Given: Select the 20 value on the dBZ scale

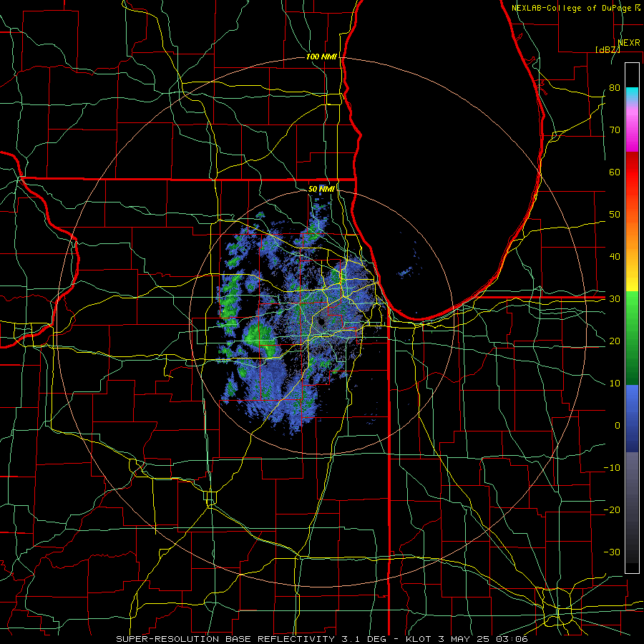Looking at the screenshot, I should (615, 341).
